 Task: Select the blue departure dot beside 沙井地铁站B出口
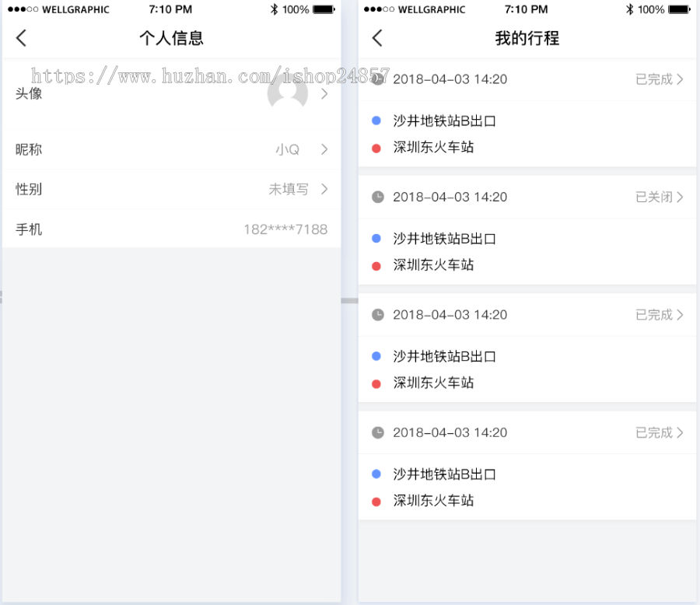[378, 121]
